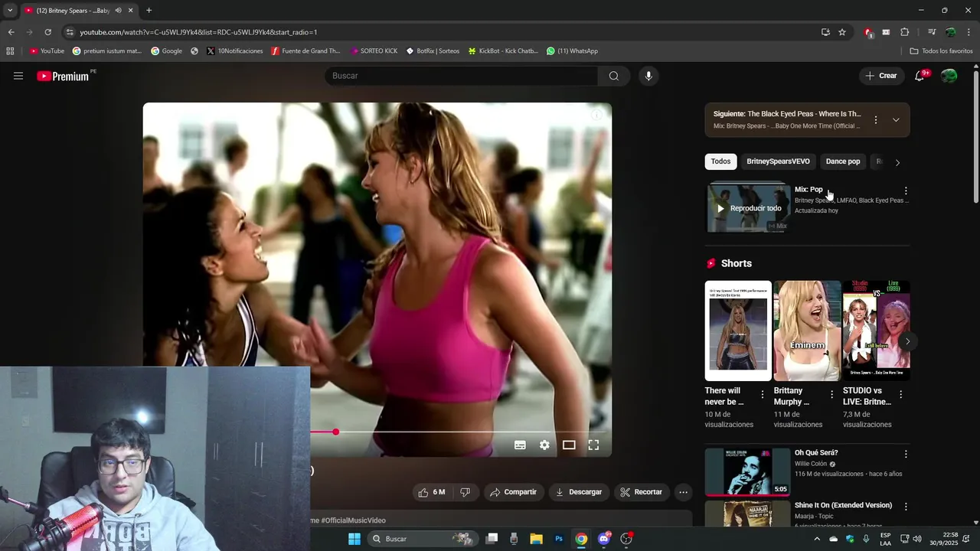Open Chrome three-dot menu
The image size is (980, 551).
click(969, 32)
